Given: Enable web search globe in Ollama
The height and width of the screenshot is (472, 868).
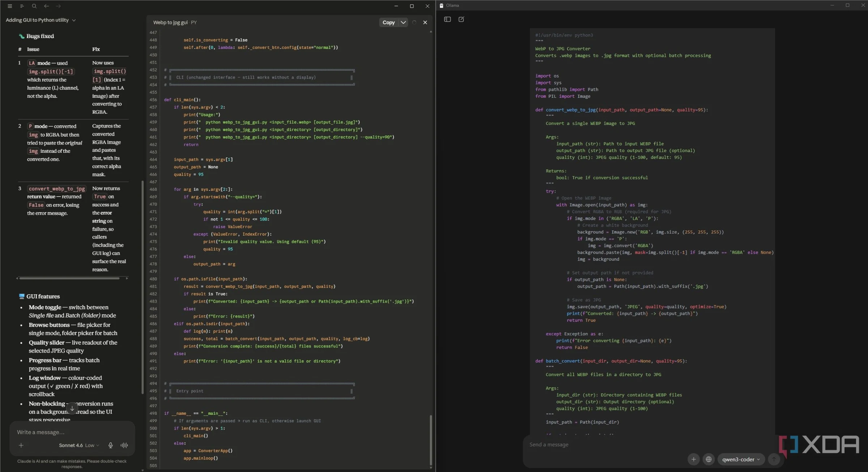Looking at the screenshot, I should (x=709, y=459).
